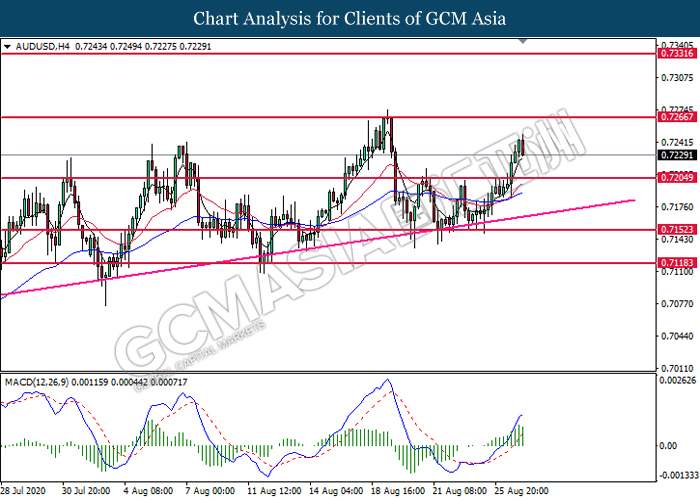
Task: Select the 0.71183 support level label
Action: point(677,262)
